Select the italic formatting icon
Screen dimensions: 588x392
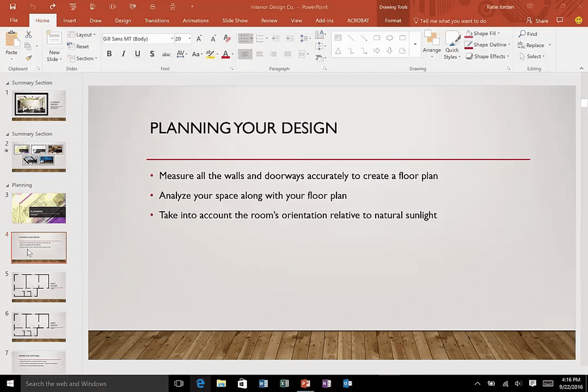(123, 54)
